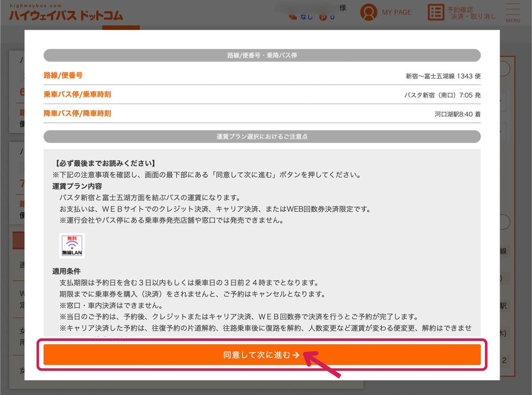The width and height of the screenshot is (532, 395).
Task: Click the coupon icon beside なし
Action: [293, 17]
